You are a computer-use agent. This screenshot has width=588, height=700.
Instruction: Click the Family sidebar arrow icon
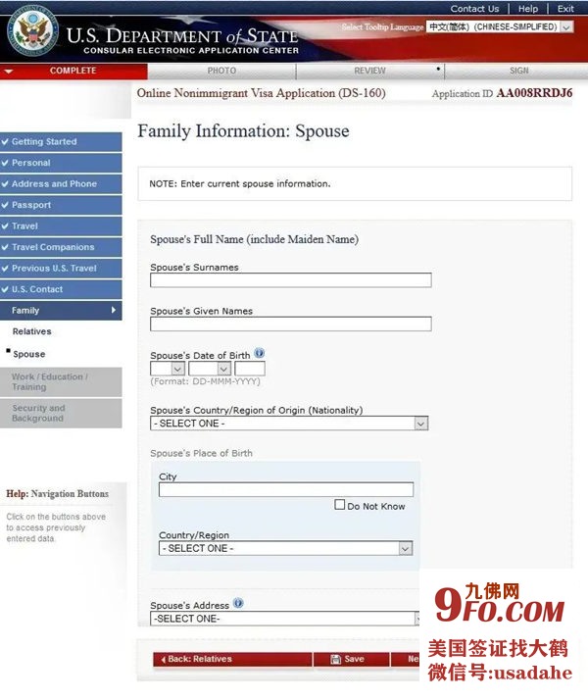(x=114, y=311)
